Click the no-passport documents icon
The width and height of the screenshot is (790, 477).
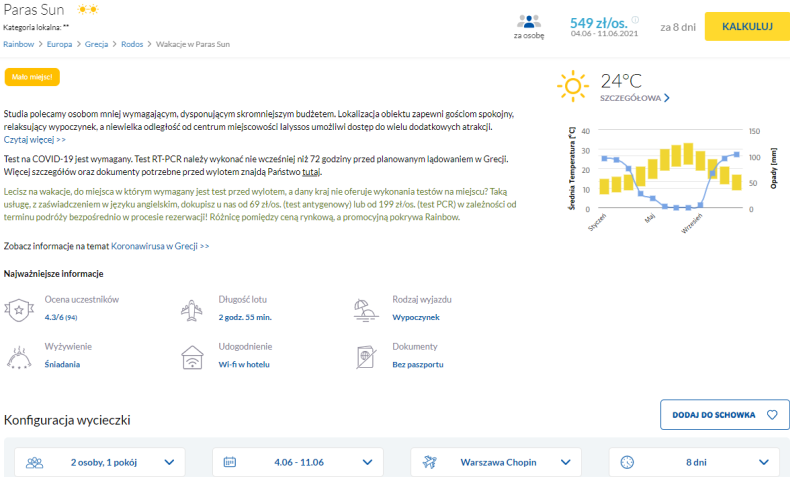(x=366, y=357)
